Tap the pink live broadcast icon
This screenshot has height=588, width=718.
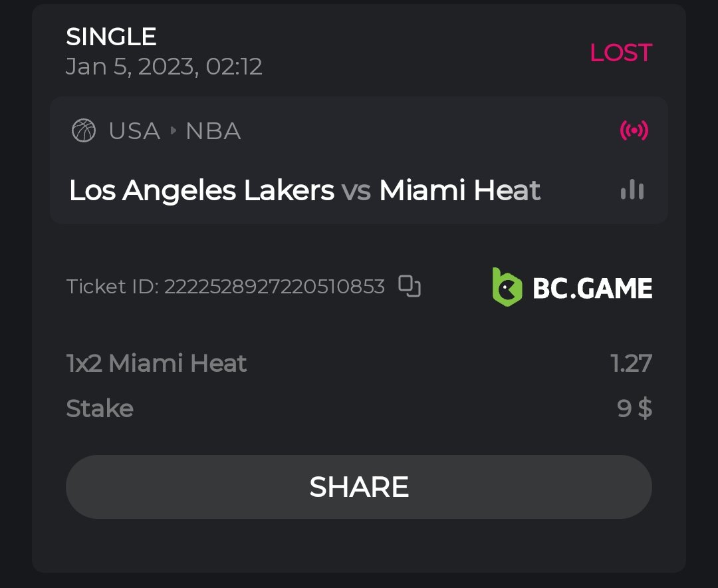[x=634, y=130]
